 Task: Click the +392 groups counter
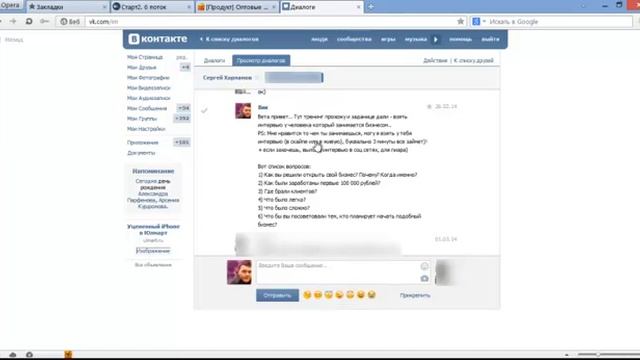tap(182, 118)
